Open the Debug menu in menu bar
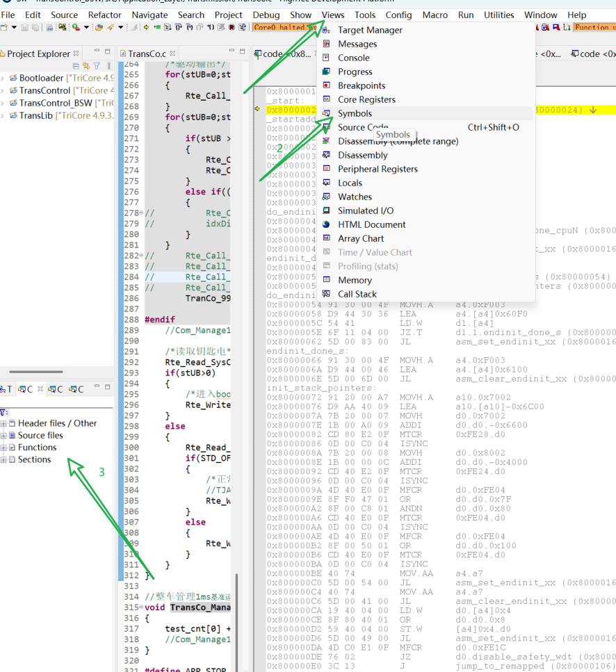 pyautogui.click(x=266, y=15)
